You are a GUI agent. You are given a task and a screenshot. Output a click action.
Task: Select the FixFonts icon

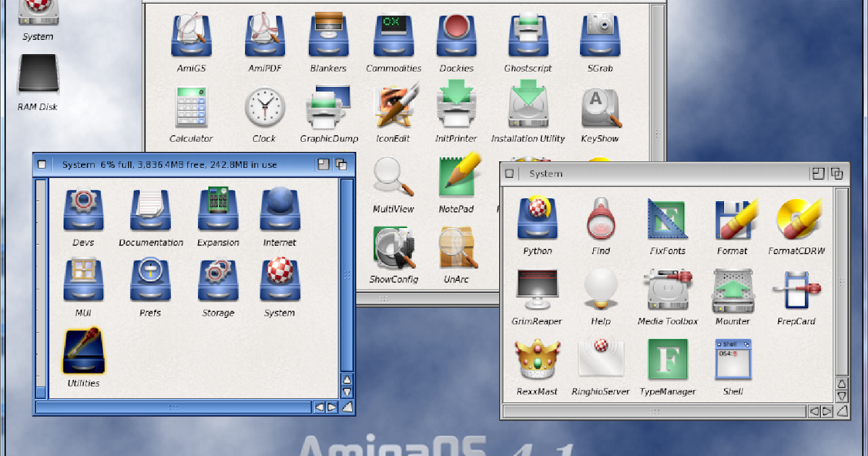point(667,219)
